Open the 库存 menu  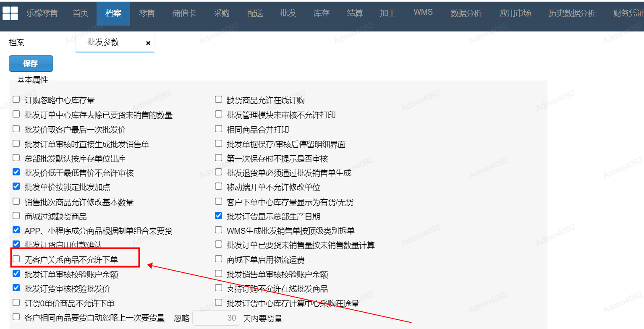tap(322, 13)
